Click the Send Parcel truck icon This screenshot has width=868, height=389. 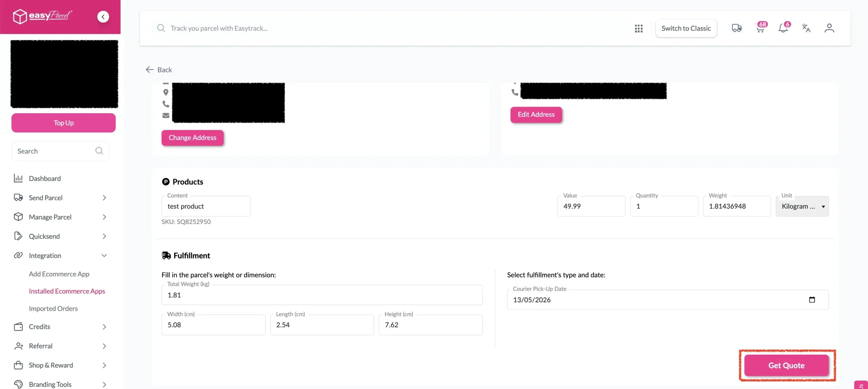pos(18,198)
